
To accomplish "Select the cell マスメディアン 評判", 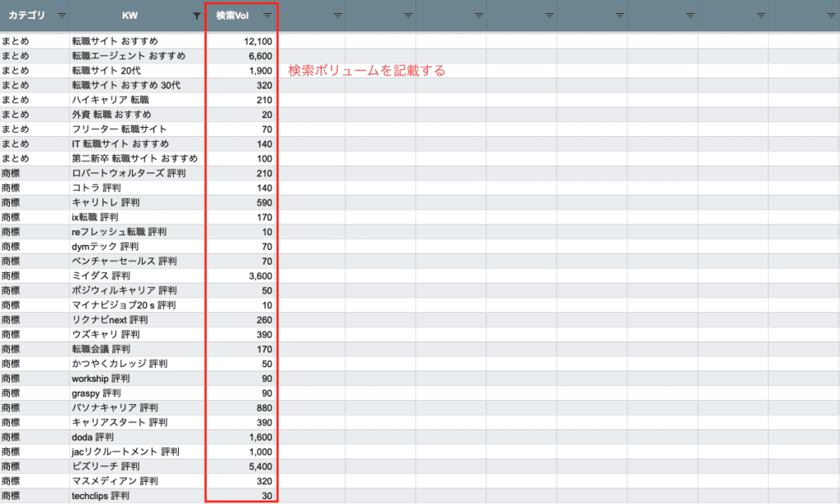I will click(137, 481).
